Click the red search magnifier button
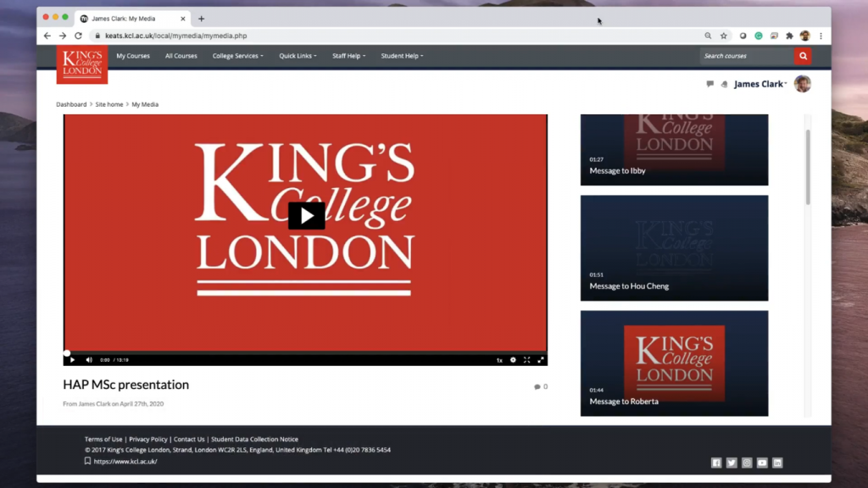Screen dimensions: 868x488 pyautogui.click(x=803, y=56)
